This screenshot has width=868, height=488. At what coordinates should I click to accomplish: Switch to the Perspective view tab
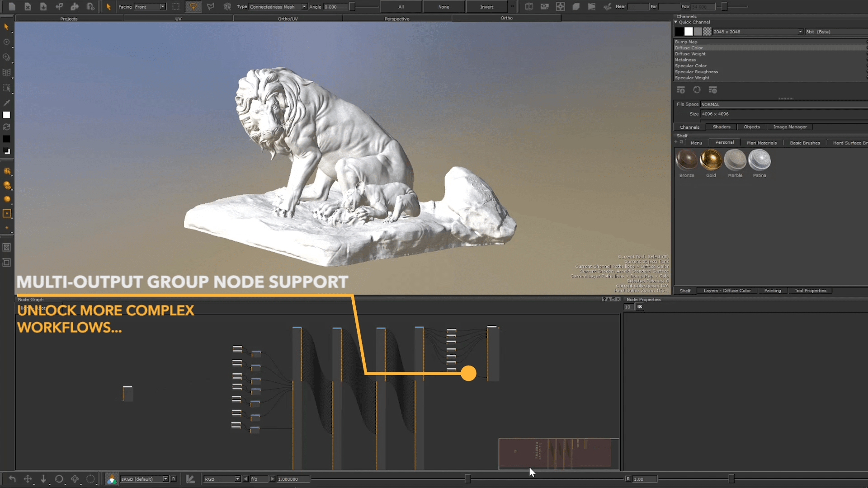tap(397, 19)
